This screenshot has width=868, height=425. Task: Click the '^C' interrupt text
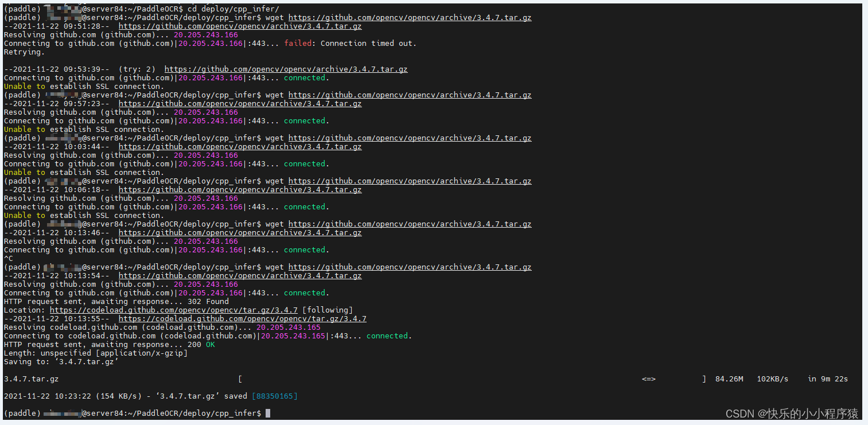point(9,259)
